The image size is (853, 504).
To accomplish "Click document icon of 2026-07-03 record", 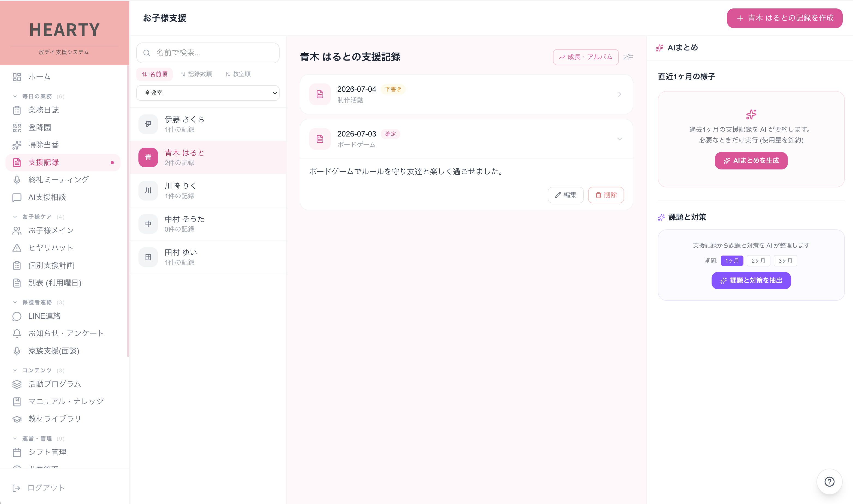I will (320, 139).
